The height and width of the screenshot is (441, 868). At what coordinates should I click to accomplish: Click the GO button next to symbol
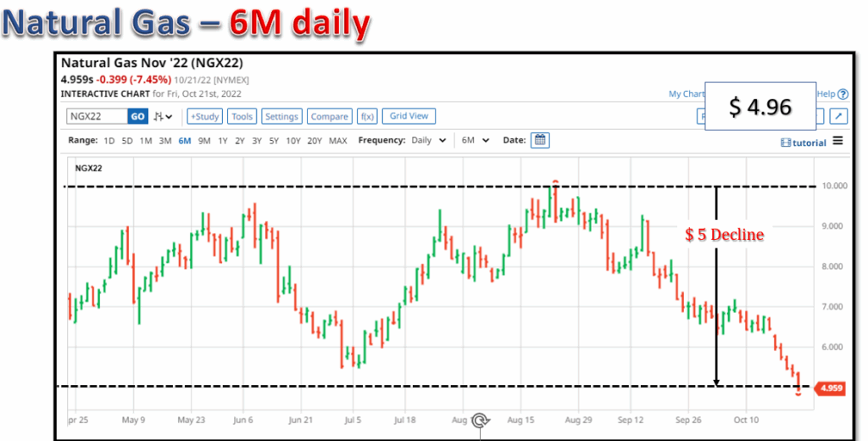[x=138, y=116]
